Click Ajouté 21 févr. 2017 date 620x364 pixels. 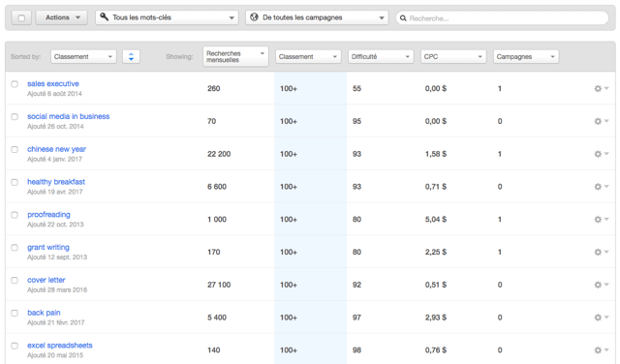click(56, 323)
